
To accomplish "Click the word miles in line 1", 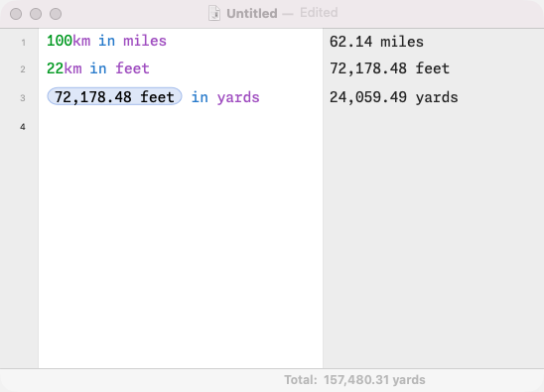I will (145, 41).
